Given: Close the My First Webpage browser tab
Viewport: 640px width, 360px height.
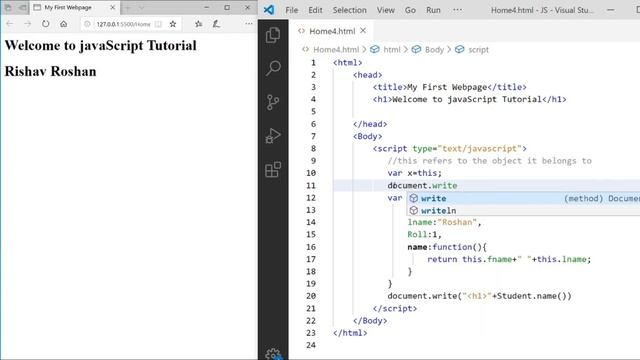Looking at the screenshot, I should pyautogui.click(x=113, y=7).
